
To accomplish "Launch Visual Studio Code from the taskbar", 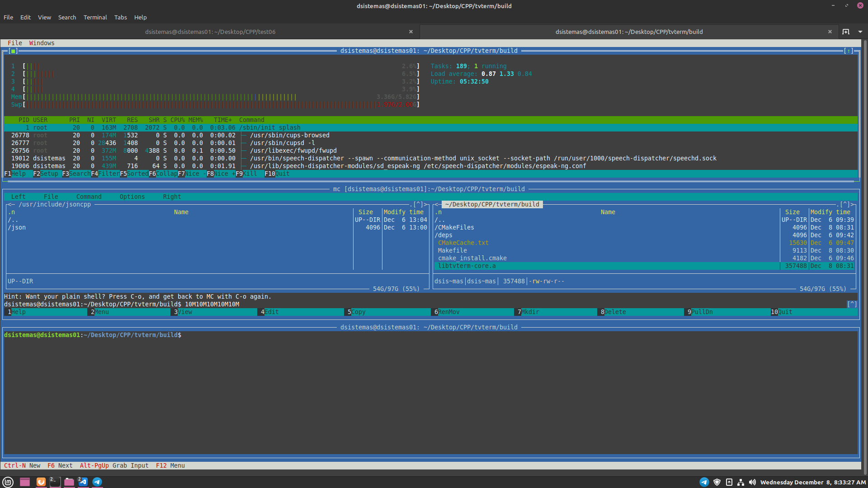I will tap(83, 482).
